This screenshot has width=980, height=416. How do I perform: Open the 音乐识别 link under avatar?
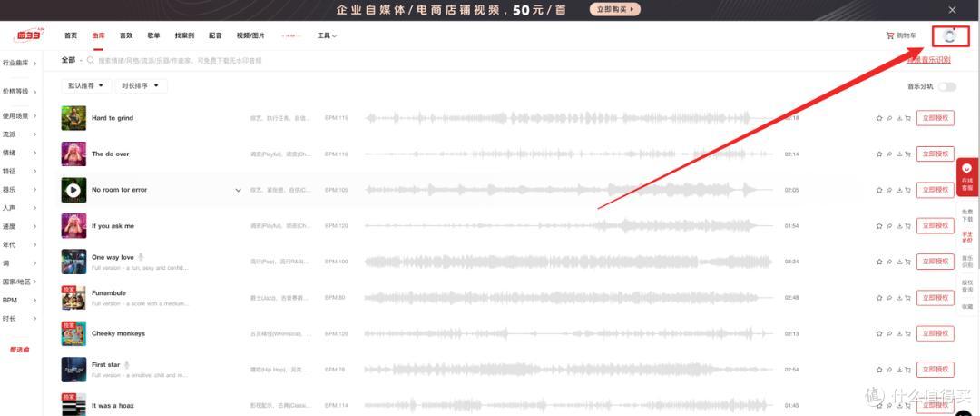click(929, 60)
